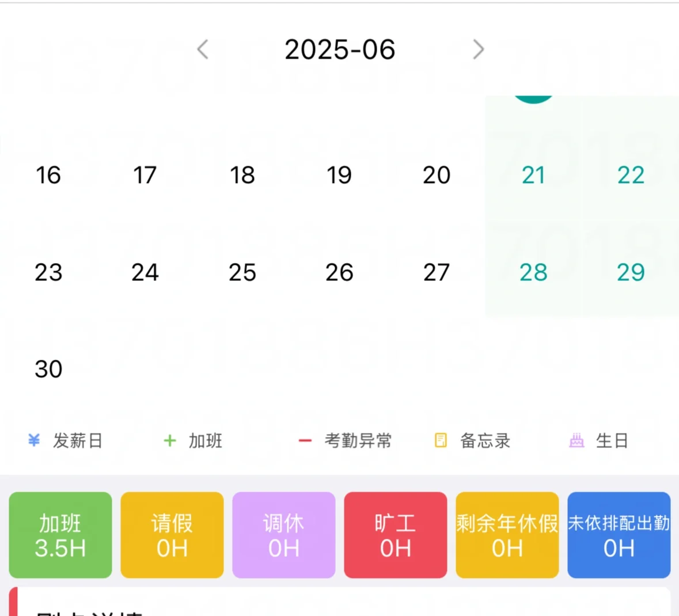Select weekend date 21 in green
Screen dimensions: 679x616
533,175
